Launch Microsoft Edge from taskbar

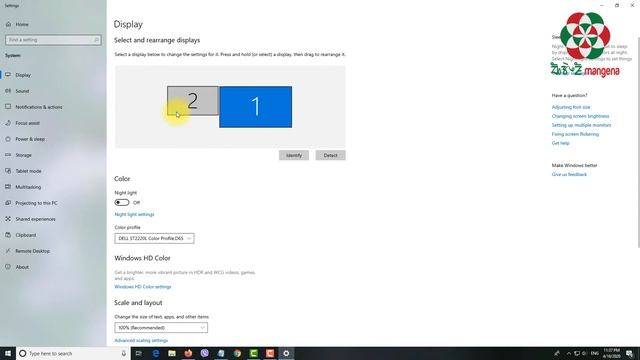click(156, 353)
